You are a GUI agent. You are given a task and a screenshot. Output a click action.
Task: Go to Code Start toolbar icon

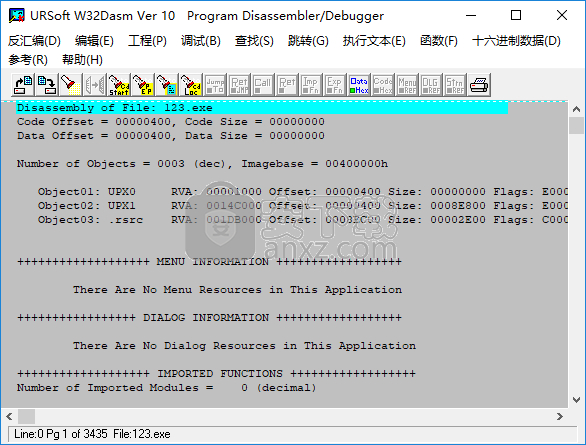[119, 85]
